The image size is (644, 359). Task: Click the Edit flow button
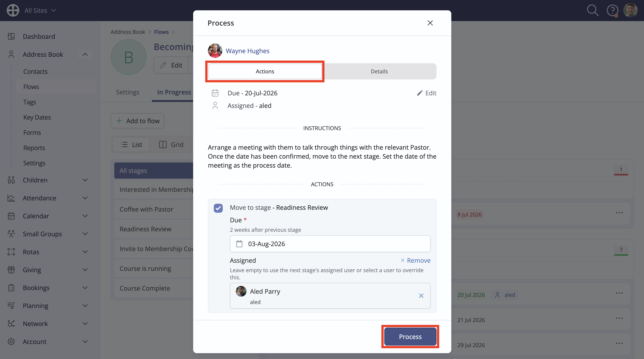pos(171,65)
